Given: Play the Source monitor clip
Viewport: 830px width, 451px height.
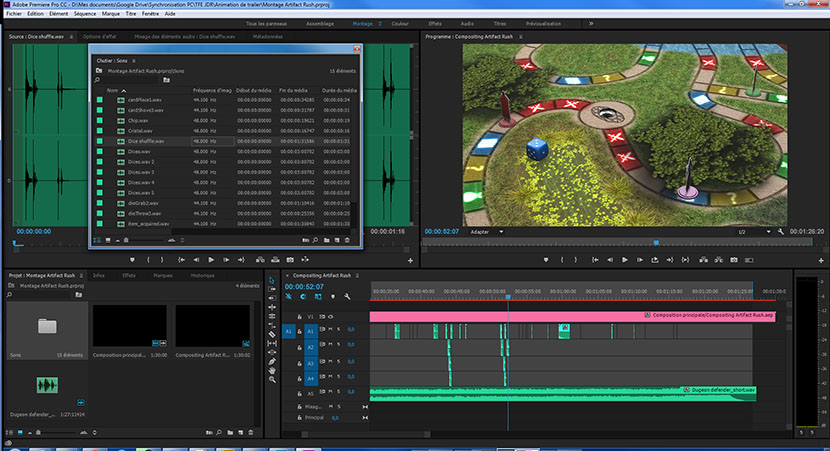Looking at the screenshot, I should (x=211, y=260).
